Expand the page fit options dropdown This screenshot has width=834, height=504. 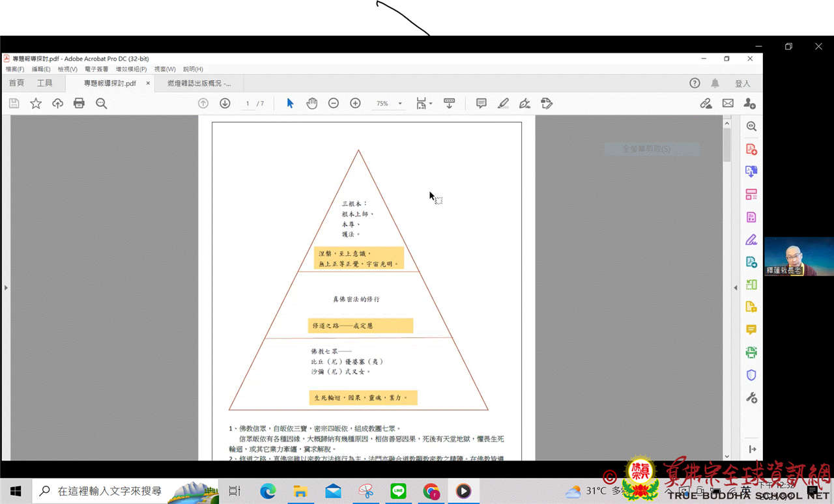(431, 104)
